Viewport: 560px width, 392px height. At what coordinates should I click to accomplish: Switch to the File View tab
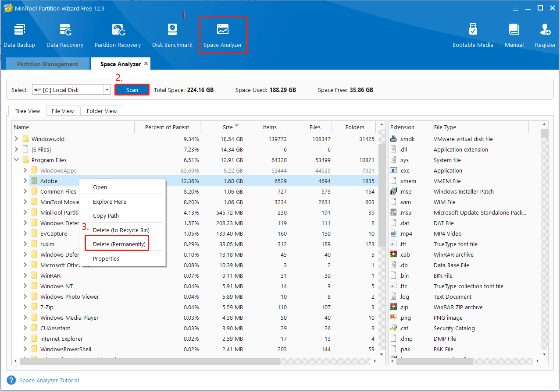[x=63, y=111]
